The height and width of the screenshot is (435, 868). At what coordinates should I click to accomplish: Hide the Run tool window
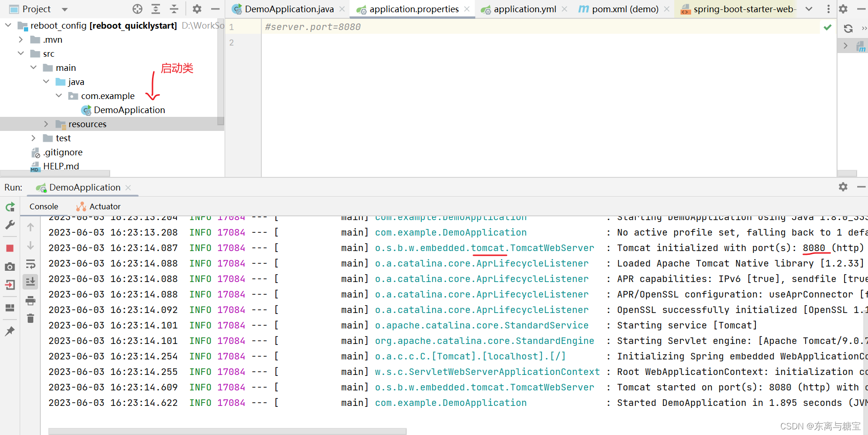point(861,187)
